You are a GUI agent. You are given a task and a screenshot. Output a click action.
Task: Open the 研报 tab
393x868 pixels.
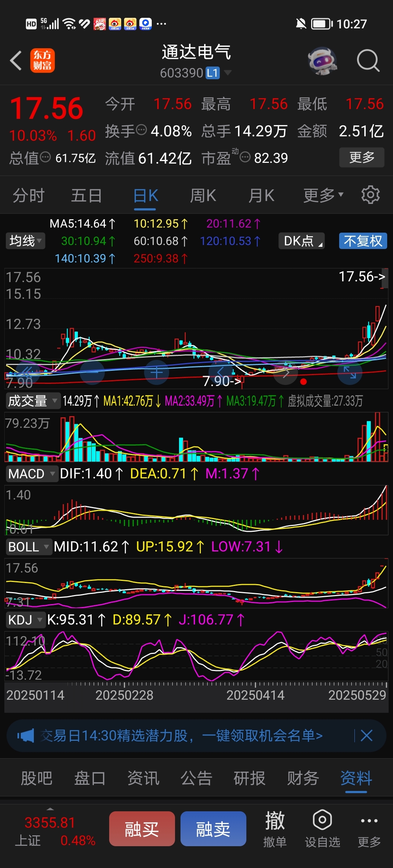pos(249,778)
